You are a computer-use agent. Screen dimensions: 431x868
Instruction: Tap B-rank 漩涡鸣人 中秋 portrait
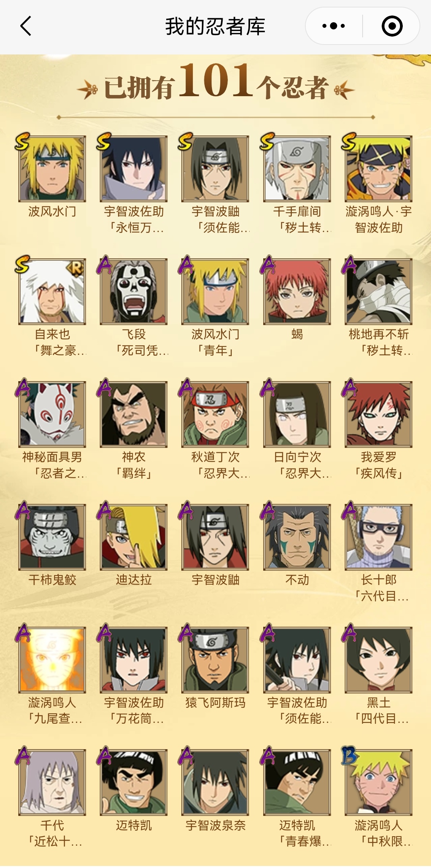(379, 782)
